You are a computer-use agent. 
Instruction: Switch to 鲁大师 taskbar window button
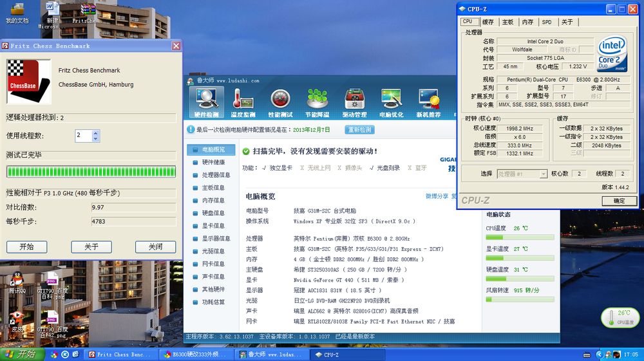coord(272,355)
